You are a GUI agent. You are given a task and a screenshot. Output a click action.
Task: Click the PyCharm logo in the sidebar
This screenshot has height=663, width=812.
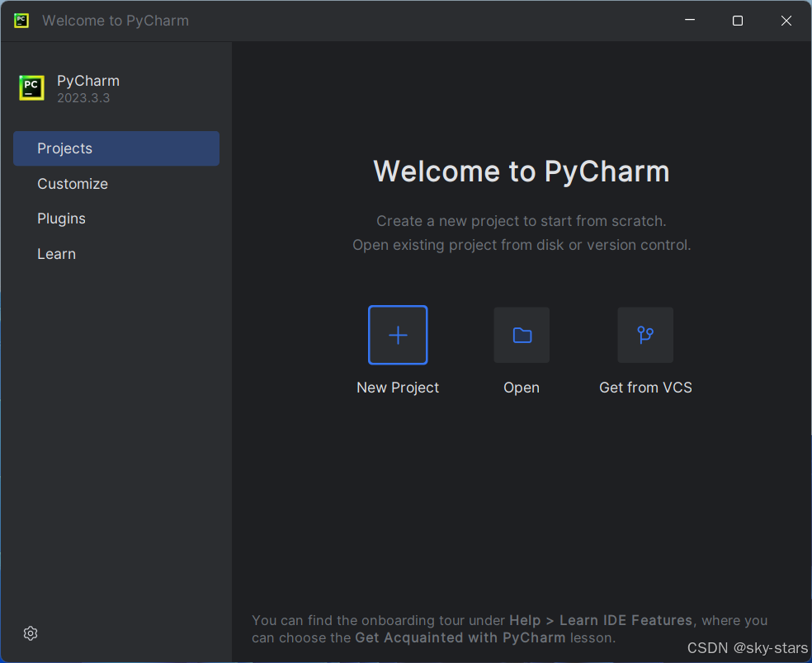coord(31,87)
